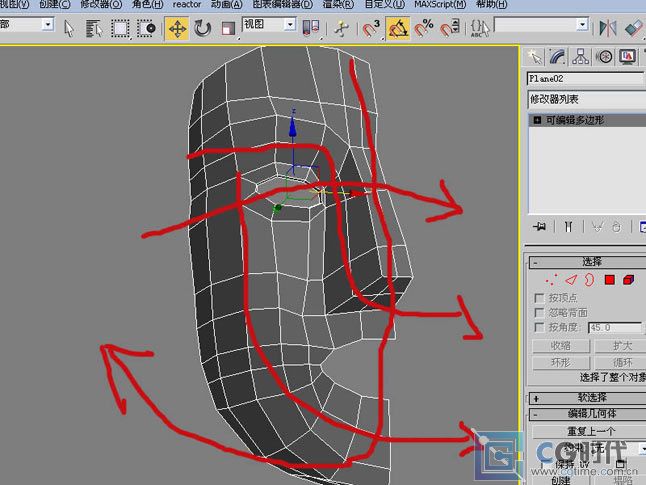Open the 动画(A) menu
This screenshot has width=646, height=485.
(x=226, y=5)
